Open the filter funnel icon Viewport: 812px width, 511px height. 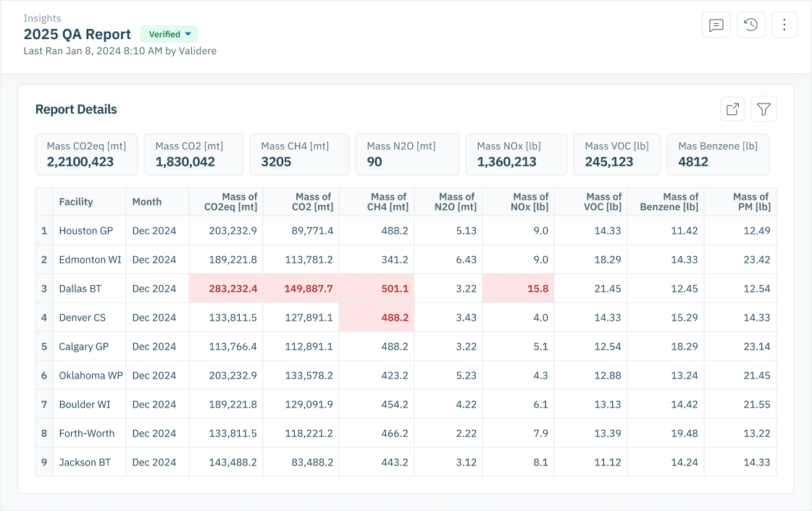click(x=764, y=109)
